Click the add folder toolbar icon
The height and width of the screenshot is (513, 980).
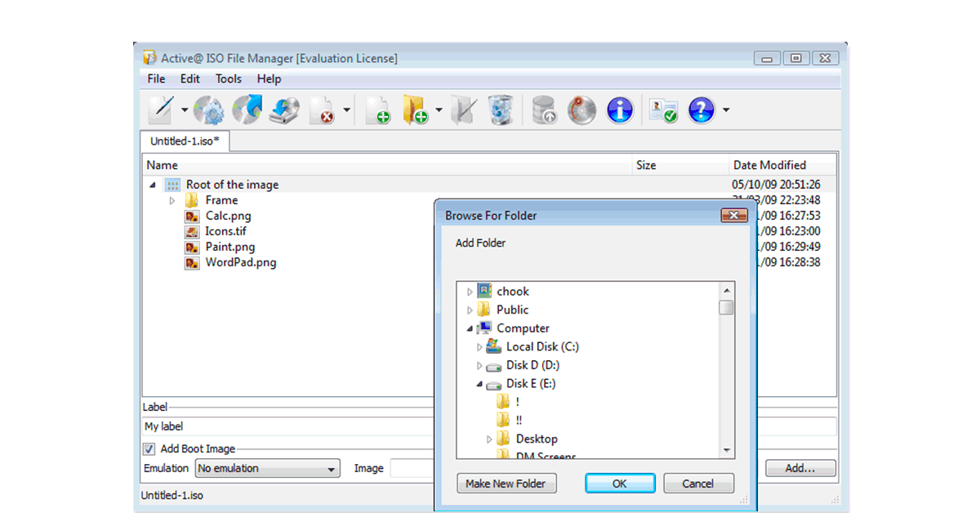pyautogui.click(x=416, y=109)
